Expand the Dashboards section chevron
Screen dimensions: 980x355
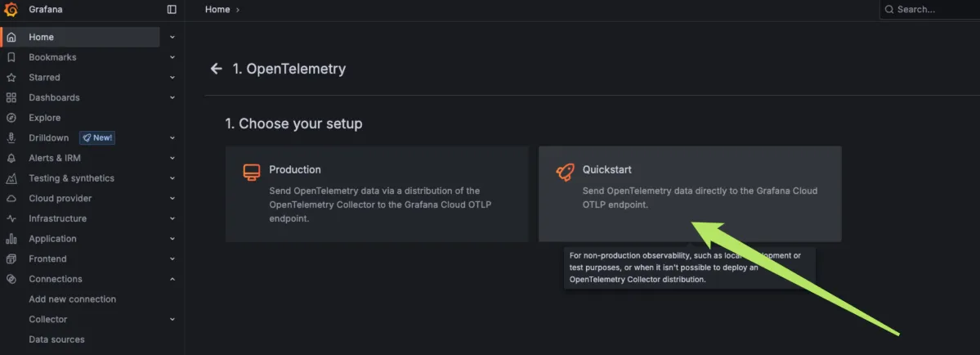coord(172,97)
